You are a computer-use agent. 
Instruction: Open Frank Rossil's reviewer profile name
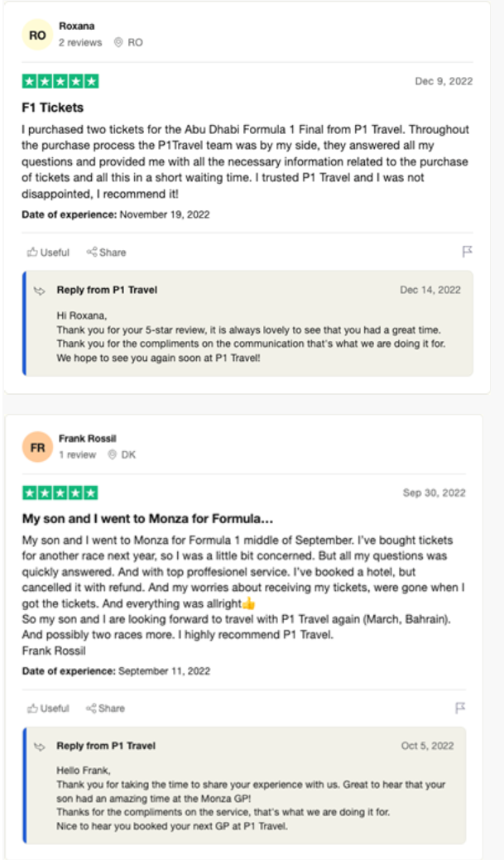point(87,439)
